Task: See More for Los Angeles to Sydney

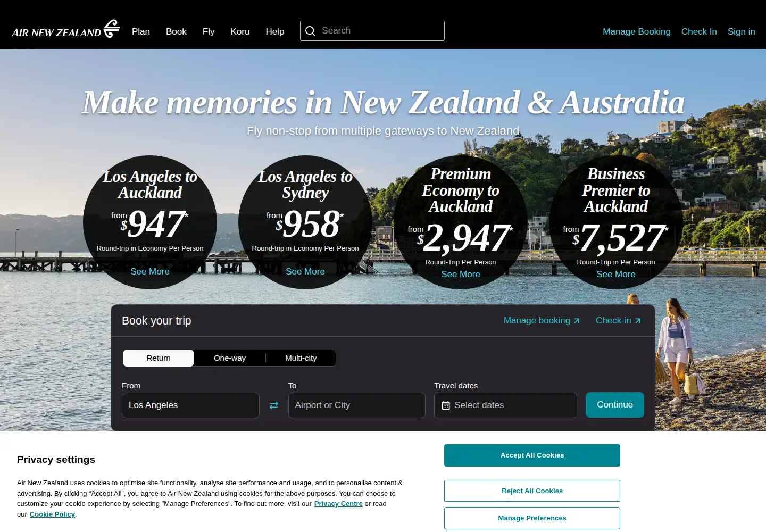Action: click(305, 271)
